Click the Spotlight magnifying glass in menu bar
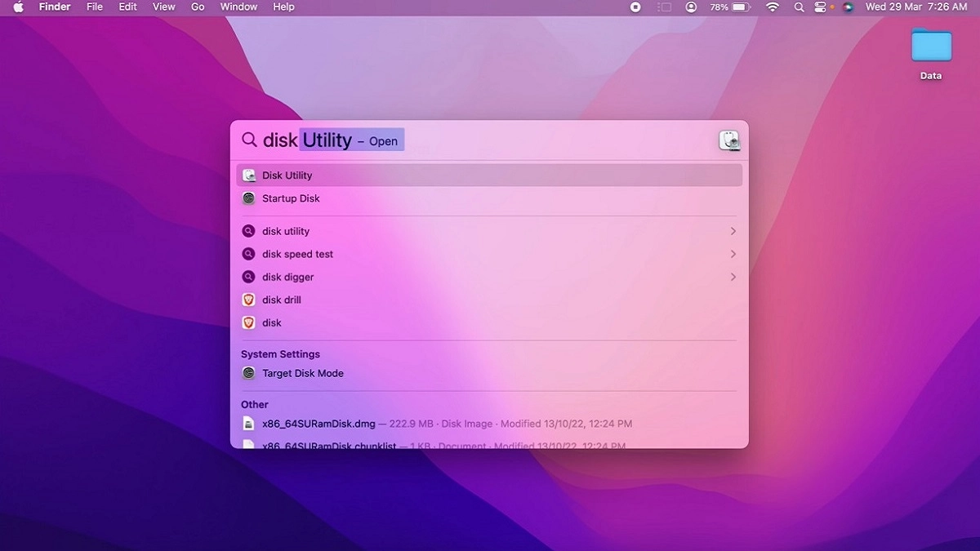Viewport: 980px width, 551px height. pyautogui.click(x=799, y=7)
